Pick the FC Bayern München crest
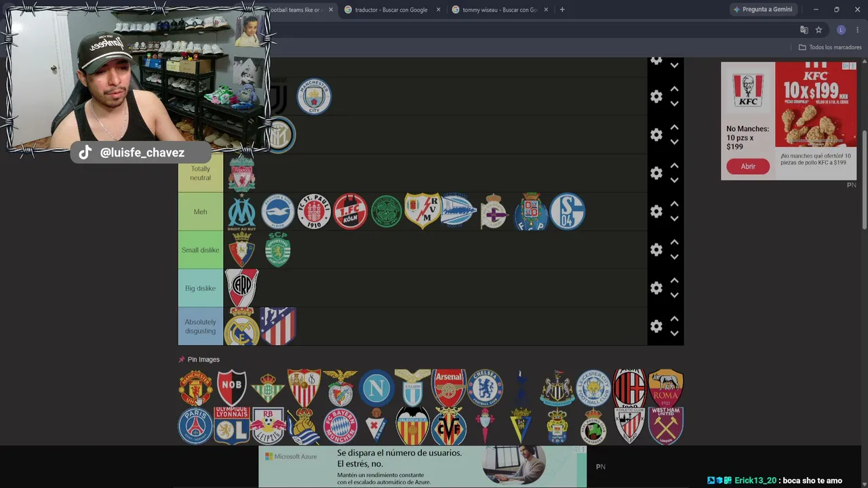 (340, 426)
